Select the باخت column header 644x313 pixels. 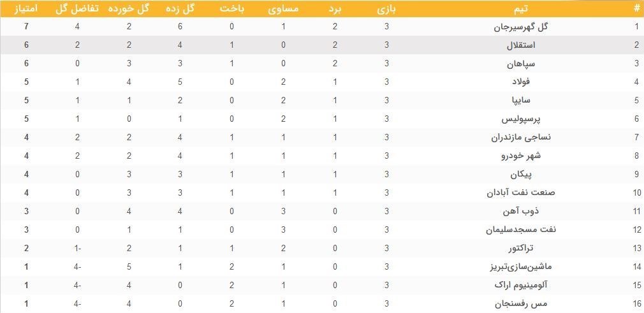(232, 9)
